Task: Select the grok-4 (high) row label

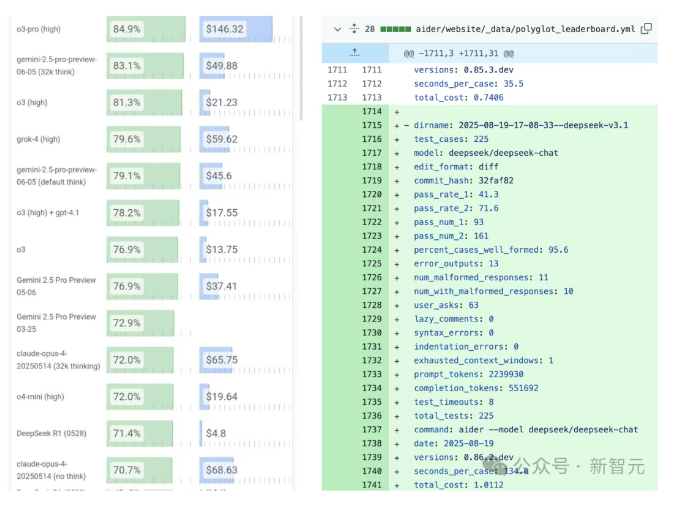Action: pos(38,139)
